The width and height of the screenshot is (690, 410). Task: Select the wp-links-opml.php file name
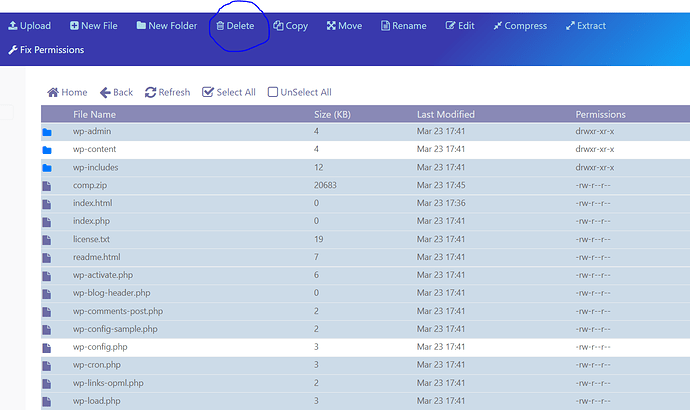point(108,383)
